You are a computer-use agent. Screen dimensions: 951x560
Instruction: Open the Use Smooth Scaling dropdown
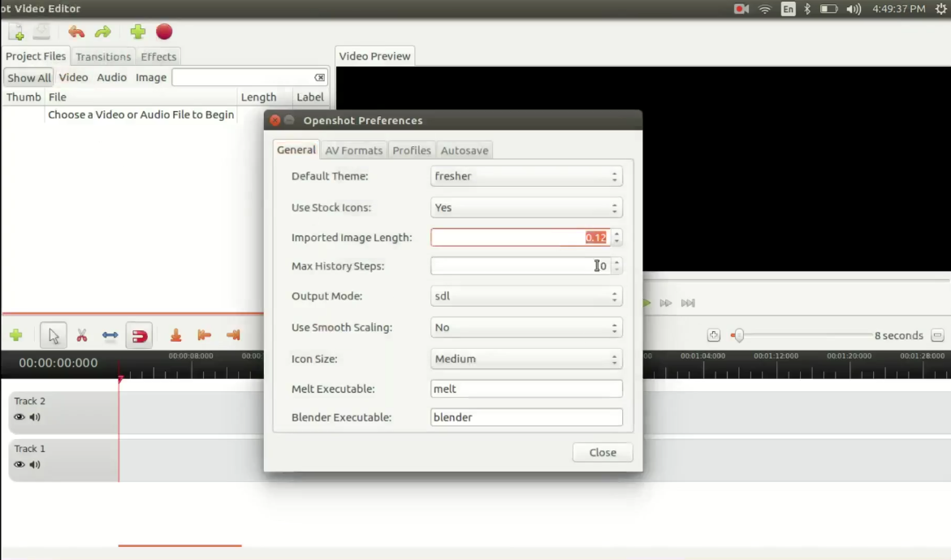pos(526,328)
